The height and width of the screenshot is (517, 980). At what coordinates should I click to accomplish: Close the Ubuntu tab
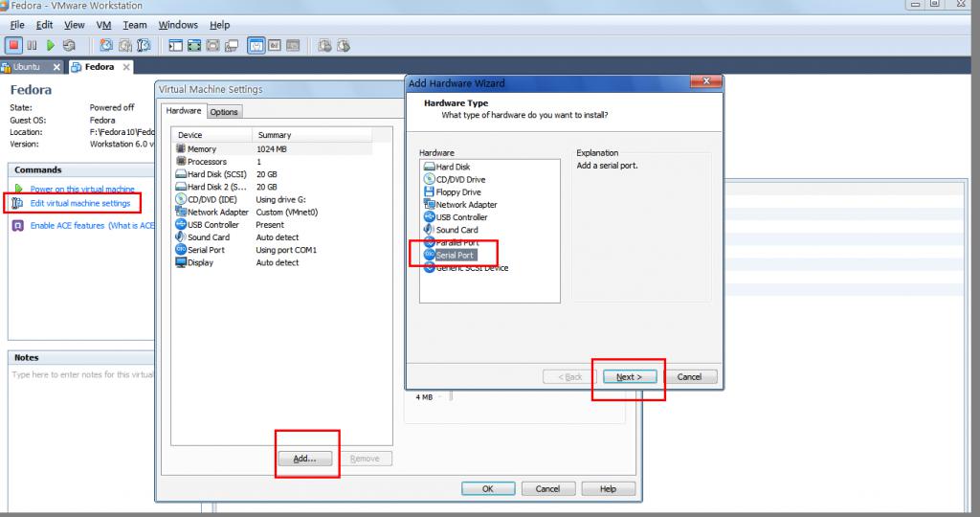pos(56,67)
